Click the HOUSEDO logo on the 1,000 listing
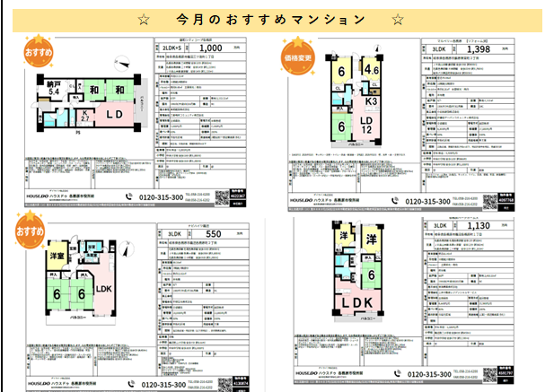Viewport: 554px width, 392px height. (x=37, y=196)
